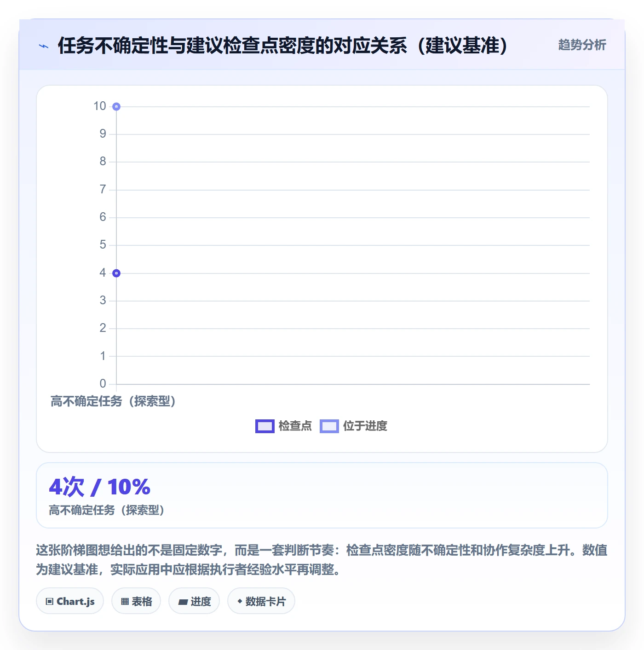The height and width of the screenshot is (650, 644).
Task: Select the data point at value 4
Action: click(x=116, y=273)
